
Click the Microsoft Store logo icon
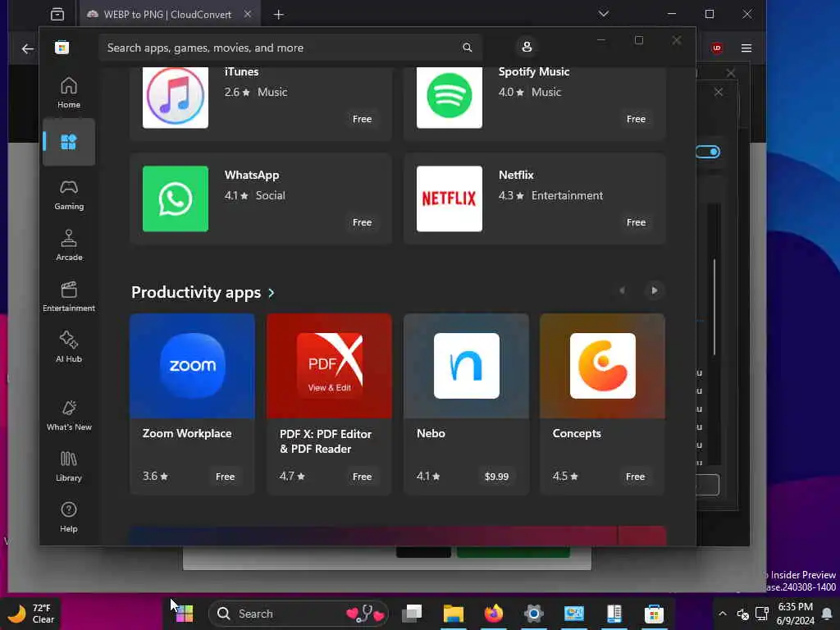point(62,48)
